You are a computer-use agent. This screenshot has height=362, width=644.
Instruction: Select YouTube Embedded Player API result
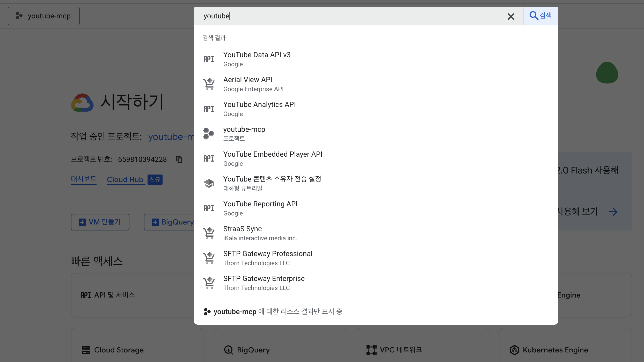273,158
